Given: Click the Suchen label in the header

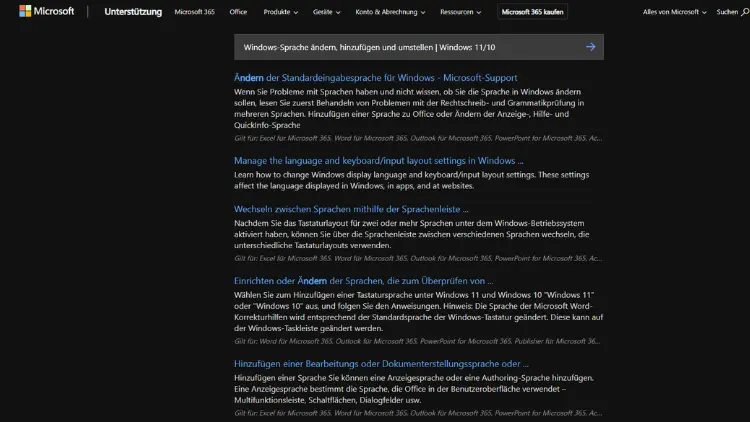Looking at the screenshot, I should (x=727, y=12).
